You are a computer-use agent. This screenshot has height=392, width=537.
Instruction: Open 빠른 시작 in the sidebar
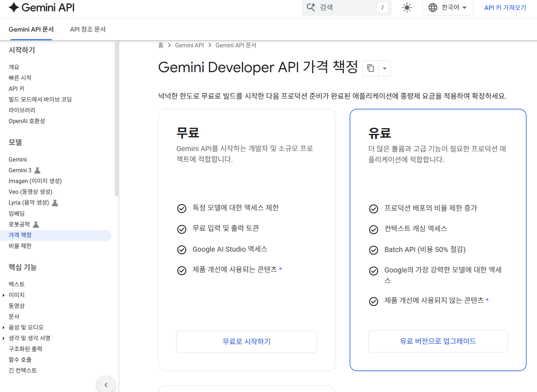20,78
